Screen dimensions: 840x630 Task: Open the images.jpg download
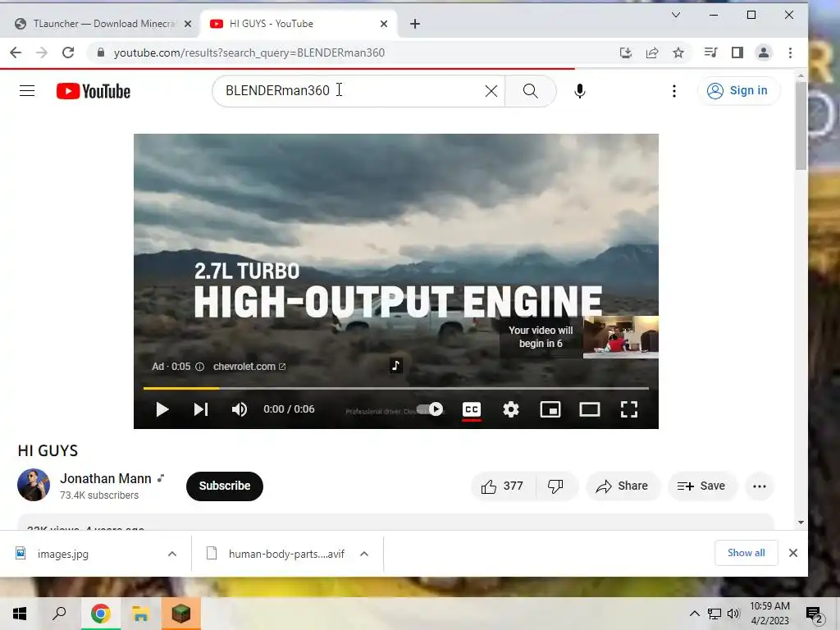62,554
